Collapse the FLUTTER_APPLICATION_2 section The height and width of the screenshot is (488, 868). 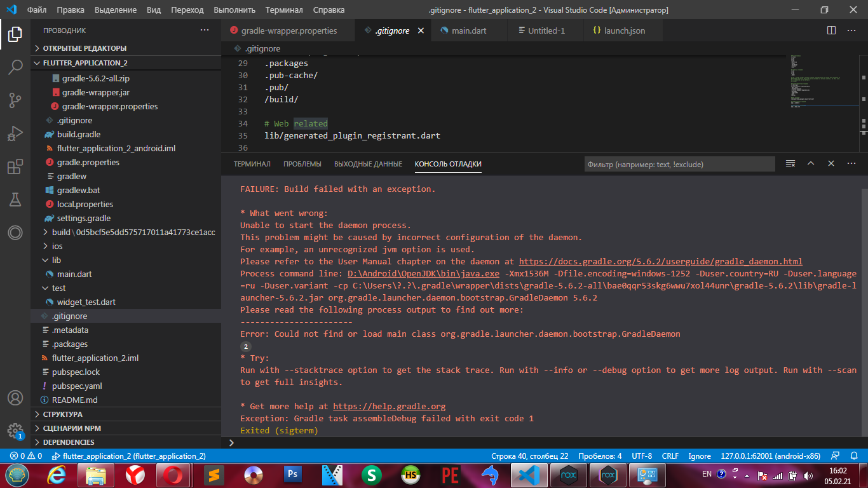coord(126,63)
